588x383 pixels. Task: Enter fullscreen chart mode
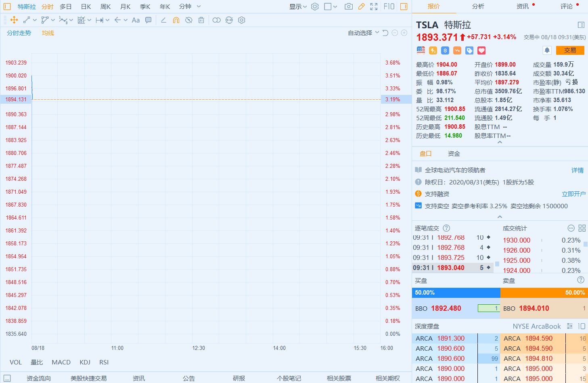[x=374, y=6]
